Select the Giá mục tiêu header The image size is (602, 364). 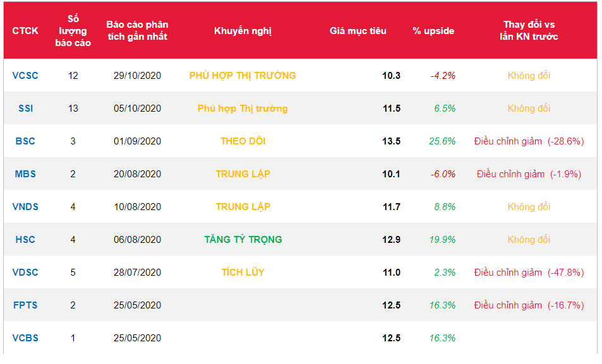pos(358,31)
